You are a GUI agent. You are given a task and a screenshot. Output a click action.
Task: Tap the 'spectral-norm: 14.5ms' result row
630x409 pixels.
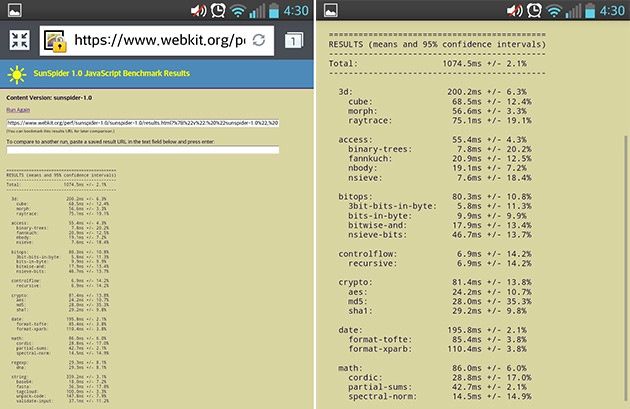pos(440,397)
